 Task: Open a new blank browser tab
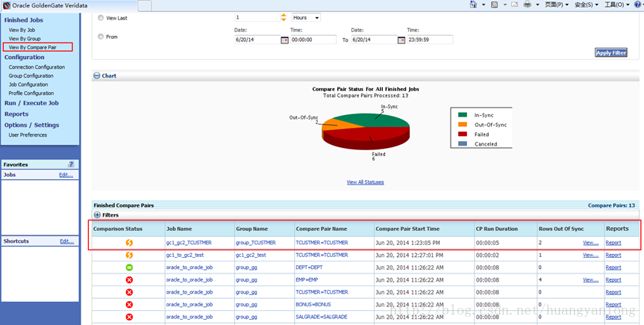[145, 5]
